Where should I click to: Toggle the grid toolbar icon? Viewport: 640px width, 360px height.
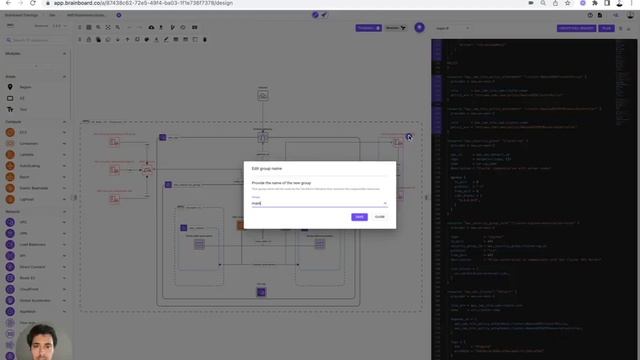tap(89, 27)
